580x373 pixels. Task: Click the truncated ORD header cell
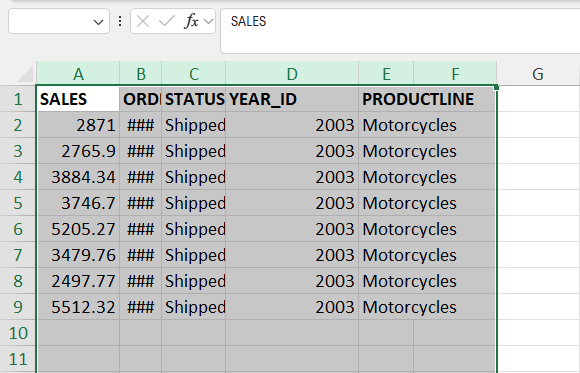pyautogui.click(x=141, y=99)
